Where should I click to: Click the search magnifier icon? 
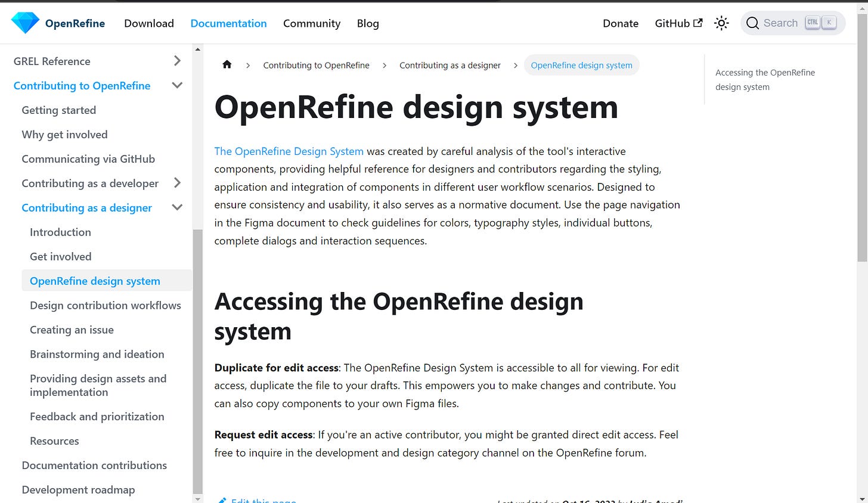point(752,23)
